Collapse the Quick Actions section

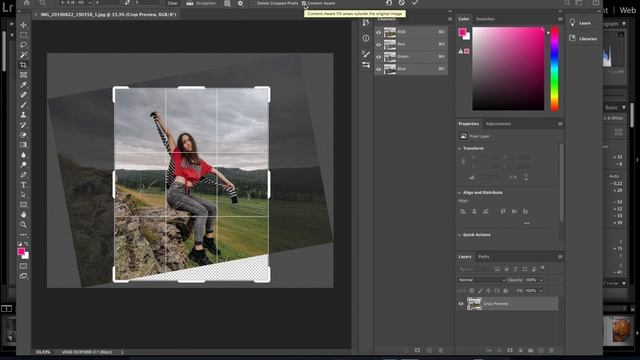460,235
